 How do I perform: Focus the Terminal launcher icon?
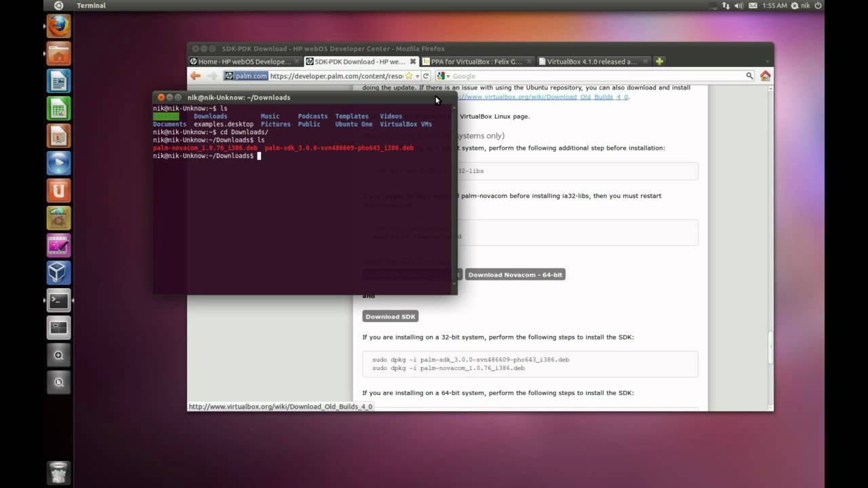[58, 300]
